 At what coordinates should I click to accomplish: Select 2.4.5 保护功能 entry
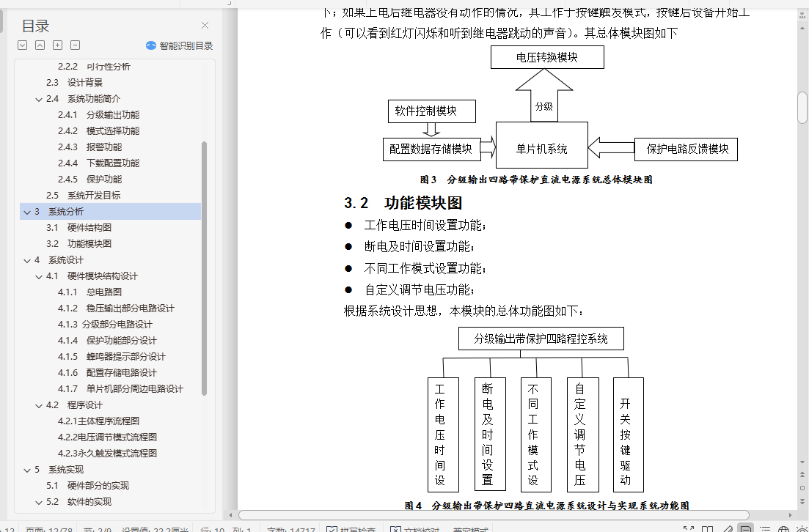click(89, 179)
